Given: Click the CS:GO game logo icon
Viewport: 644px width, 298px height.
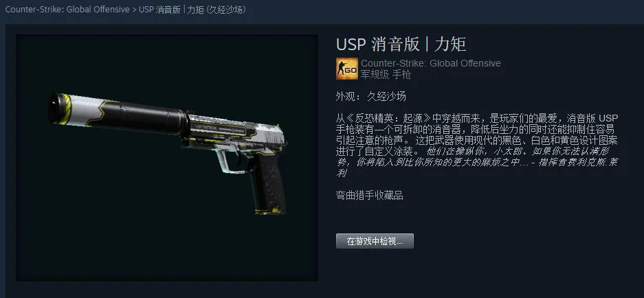Looking at the screenshot, I should pyautogui.click(x=346, y=69).
